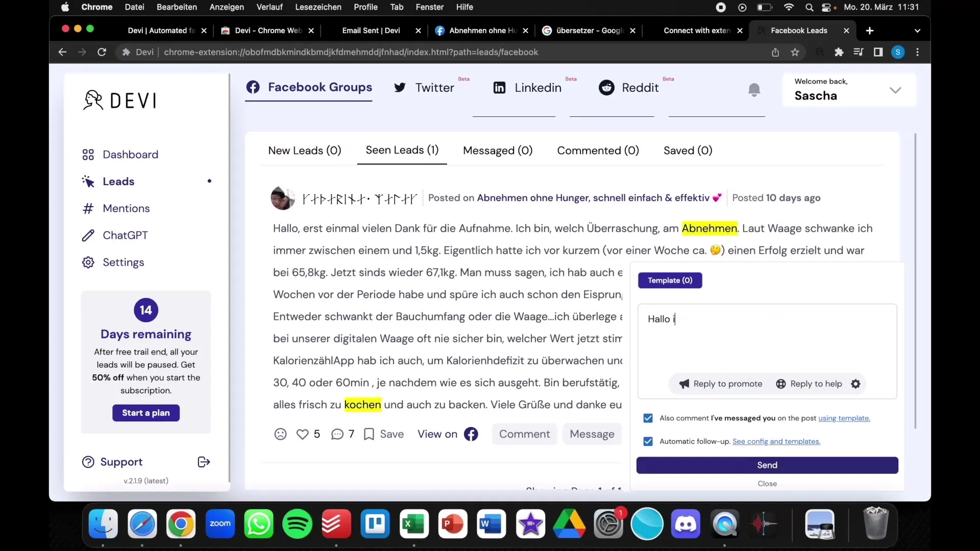Toggle Chrome side panel icon
The height and width of the screenshot is (551, 980).
(x=878, y=52)
